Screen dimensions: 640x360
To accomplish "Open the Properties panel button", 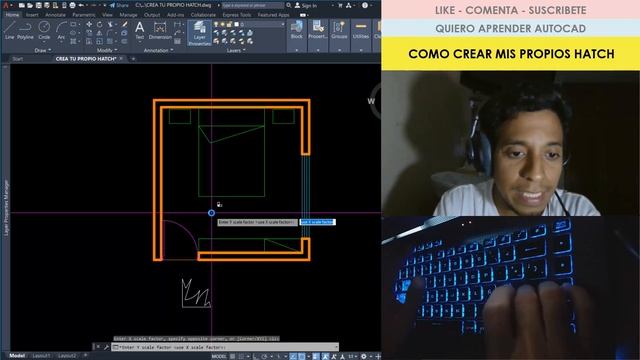I will [318, 30].
